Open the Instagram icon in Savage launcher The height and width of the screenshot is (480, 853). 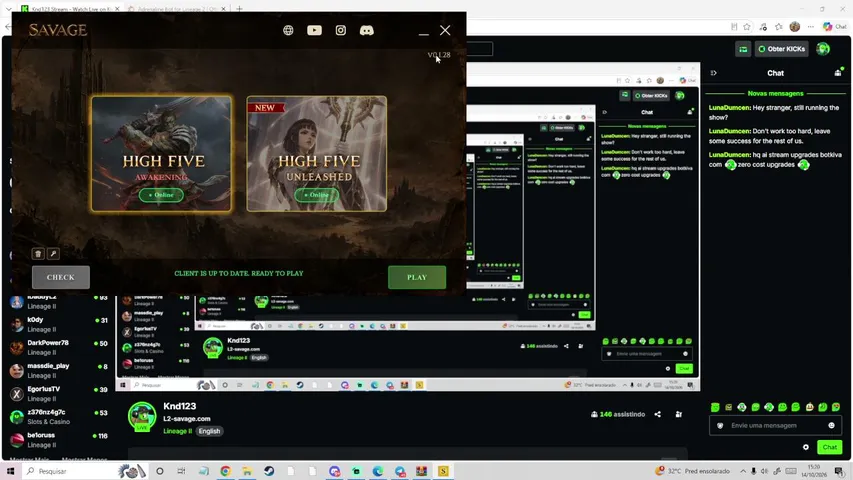click(341, 30)
